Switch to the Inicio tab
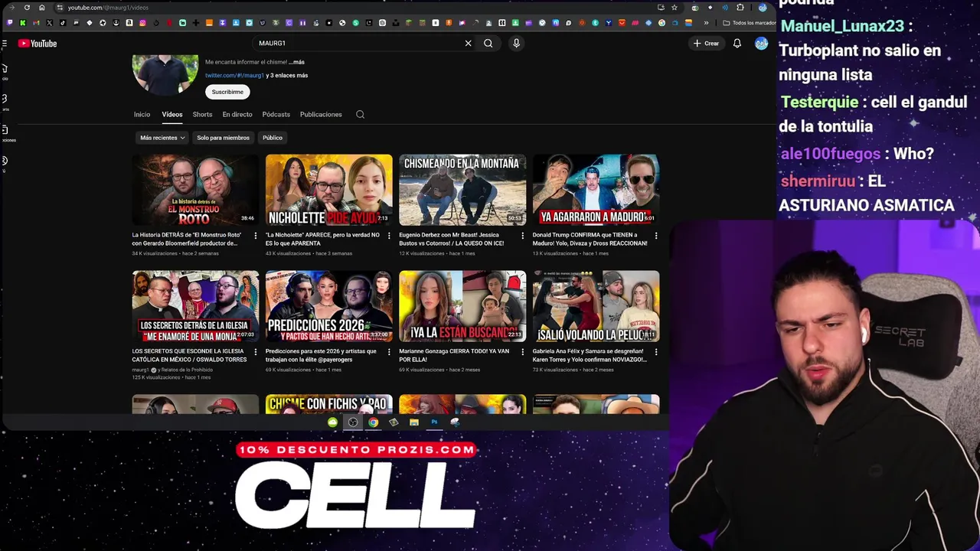This screenshot has width=980, height=551. pos(142,115)
